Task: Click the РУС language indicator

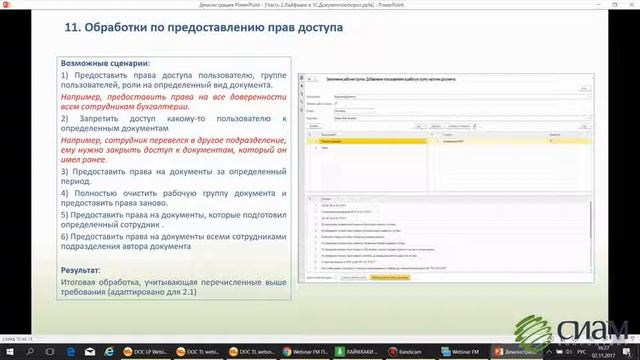Action: [582, 351]
